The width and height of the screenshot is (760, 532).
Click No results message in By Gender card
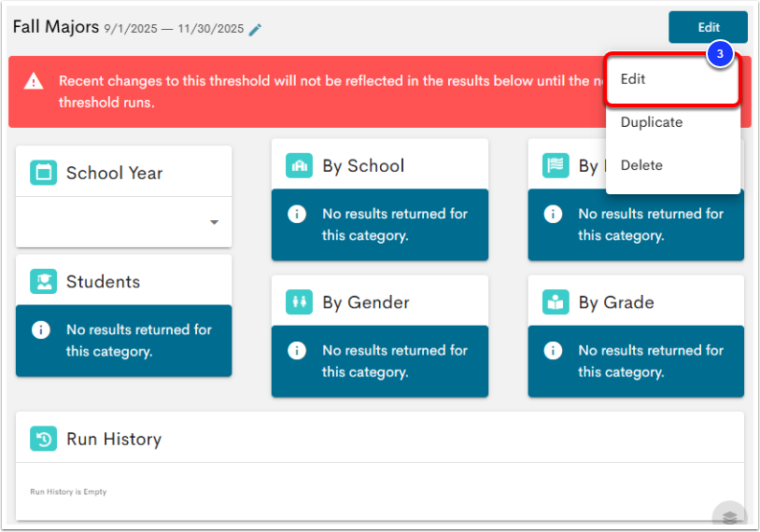tap(395, 361)
